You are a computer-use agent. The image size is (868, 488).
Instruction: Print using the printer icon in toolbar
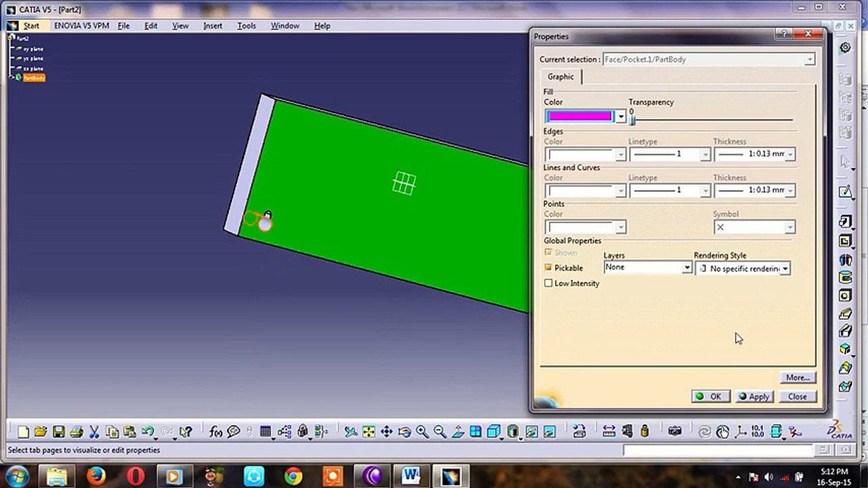(x=76, y=431)
